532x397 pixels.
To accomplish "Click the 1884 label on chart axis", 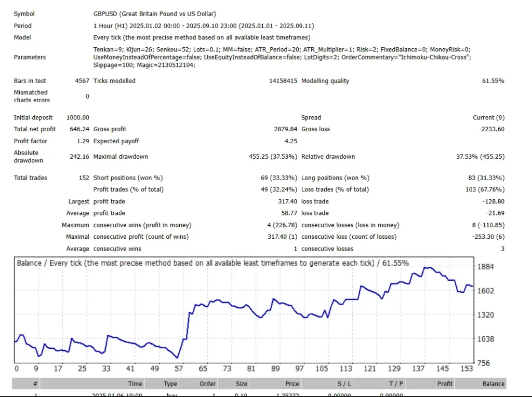I will tap(485, 266).
